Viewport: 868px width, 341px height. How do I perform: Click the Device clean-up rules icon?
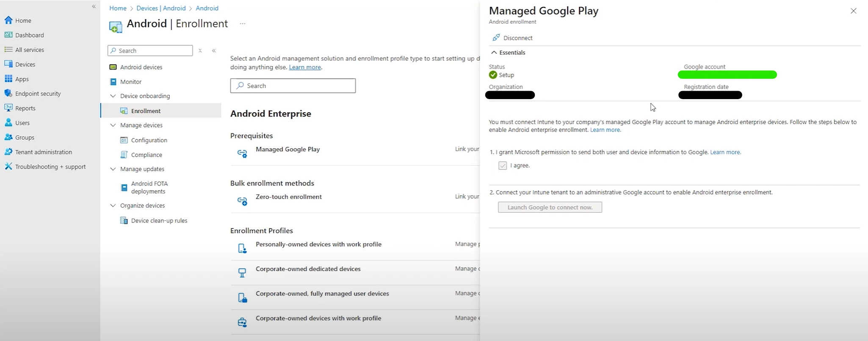124,220
